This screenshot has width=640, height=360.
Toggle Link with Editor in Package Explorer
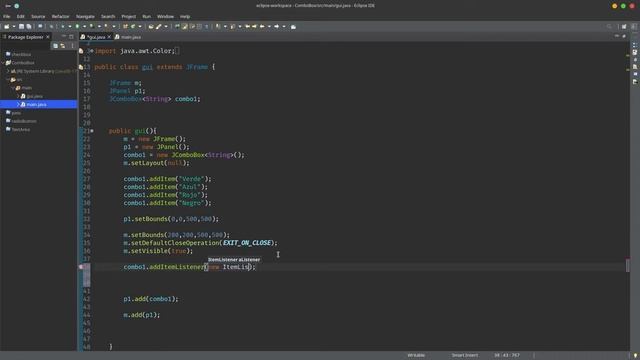click(62, 46)
